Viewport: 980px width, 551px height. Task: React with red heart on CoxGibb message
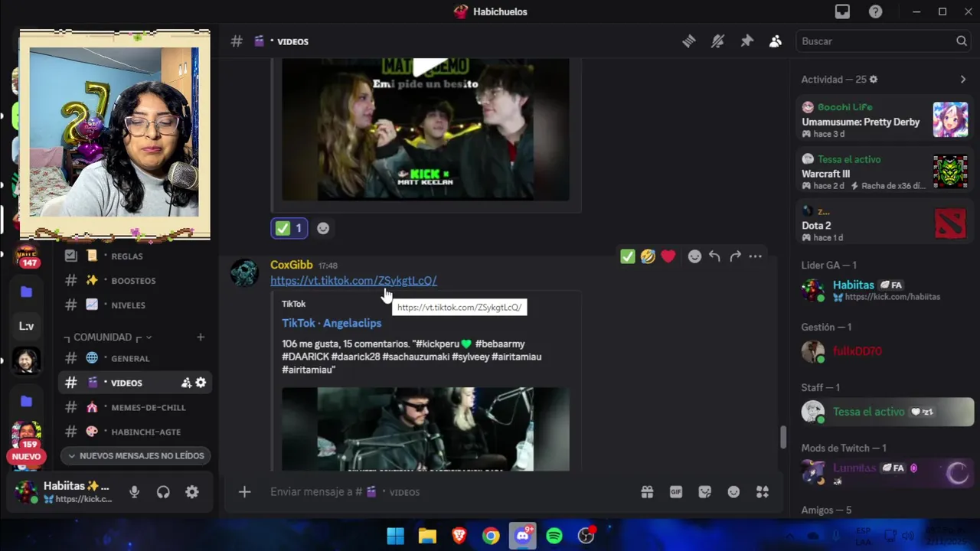click(668, 256)
